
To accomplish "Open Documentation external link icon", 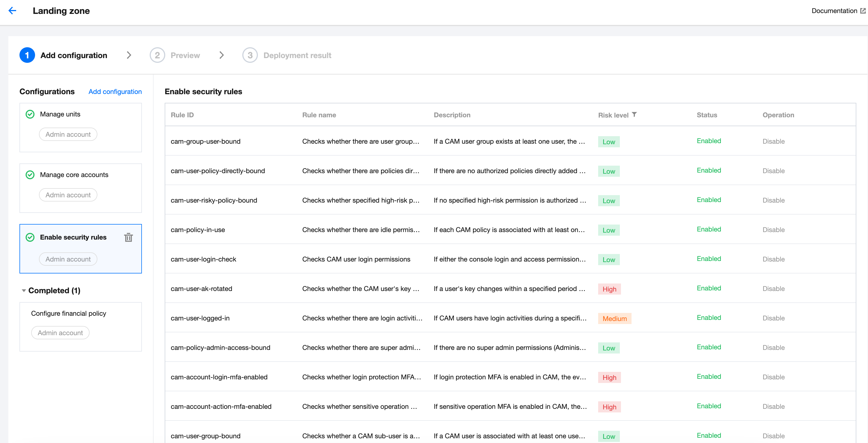I will 863,11.
